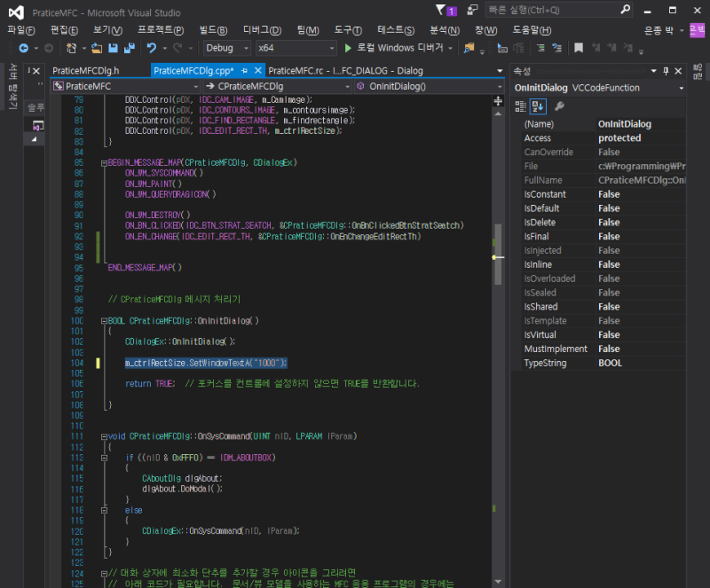The width and height of the screenshot is (710, 588).
Task: Save the current file with floppy icon
Action: point(113,48)
